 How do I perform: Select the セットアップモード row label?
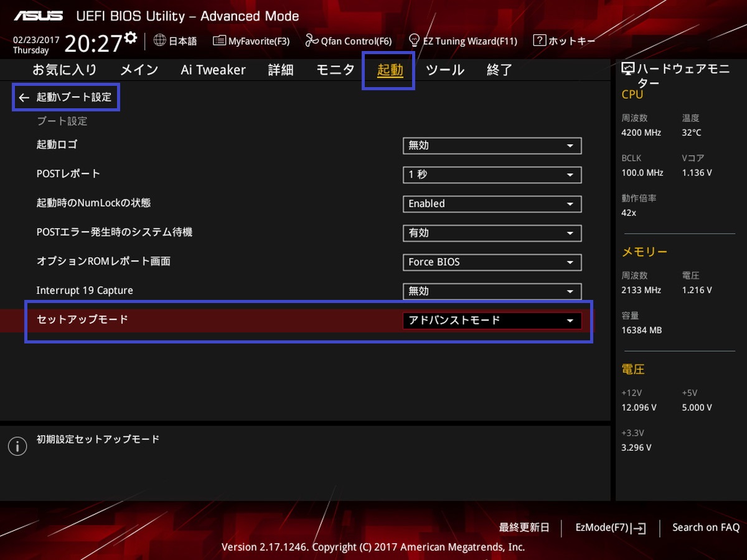(x=82, y=320)
